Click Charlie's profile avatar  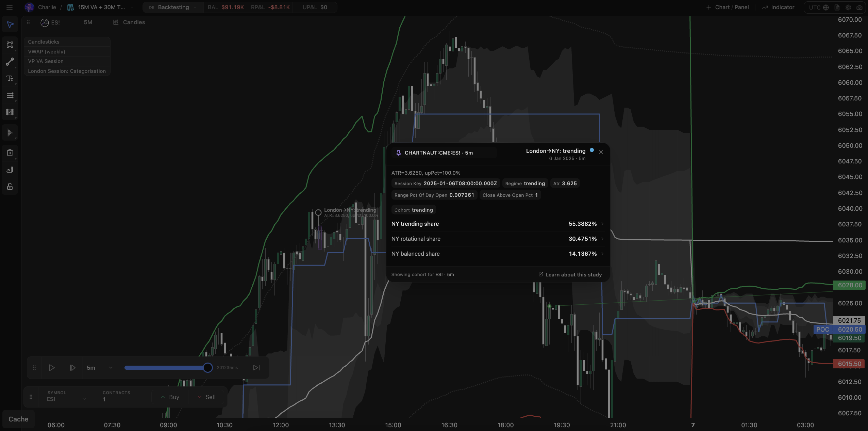click(x=29, y=7)
